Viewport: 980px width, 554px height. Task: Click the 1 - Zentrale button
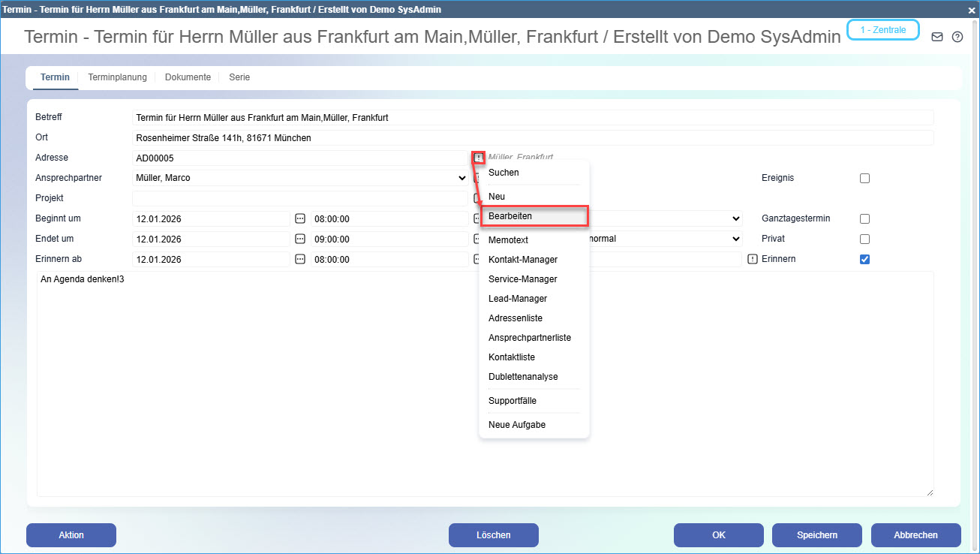(x=882, y=29)
